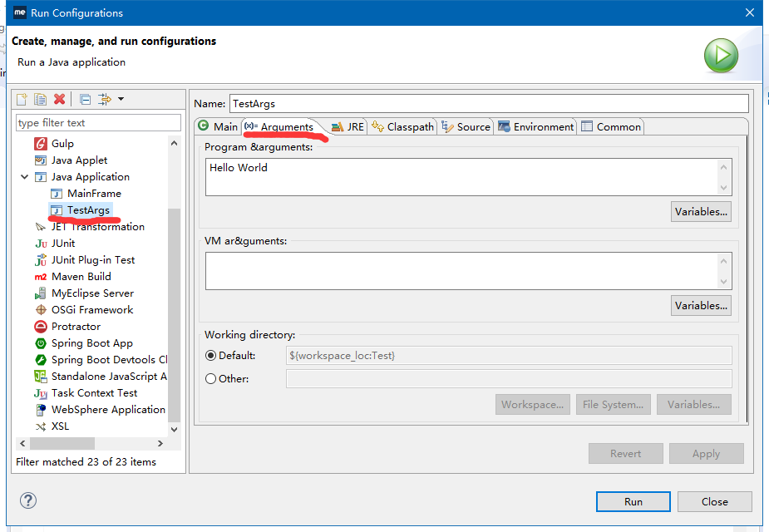Screen dimensions: 769x532
Task: Click the filter launch configurations icon
Action: 105,100
